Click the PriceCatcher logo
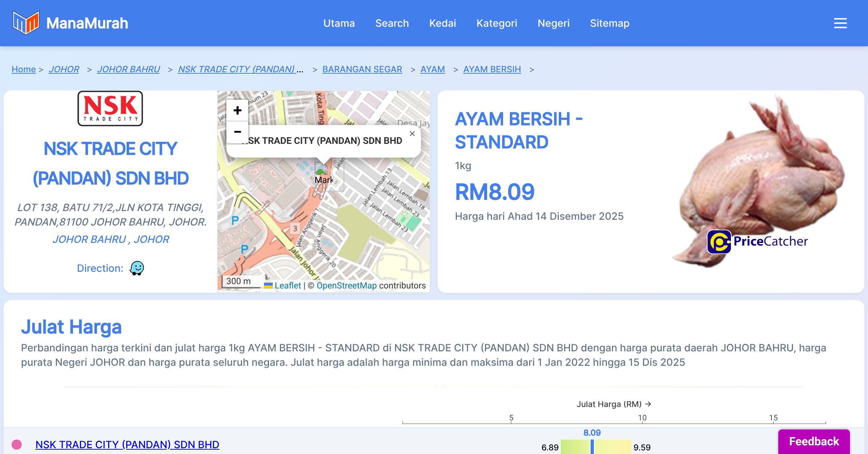Image resolution: width=868 pixels, height=454 pixels. [757, 241]
